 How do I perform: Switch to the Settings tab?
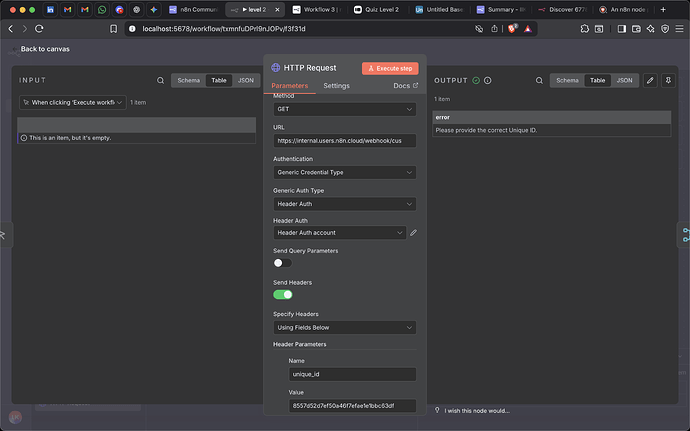(x=336, y=86)
